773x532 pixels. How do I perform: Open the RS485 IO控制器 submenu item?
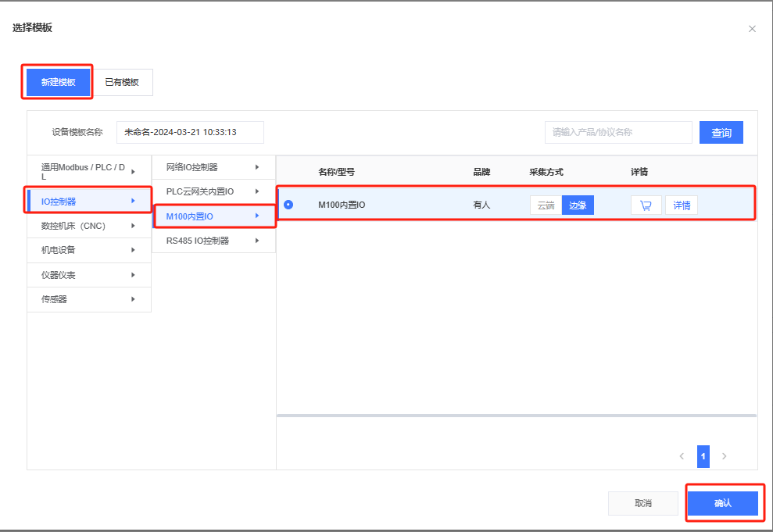(213, 241)
